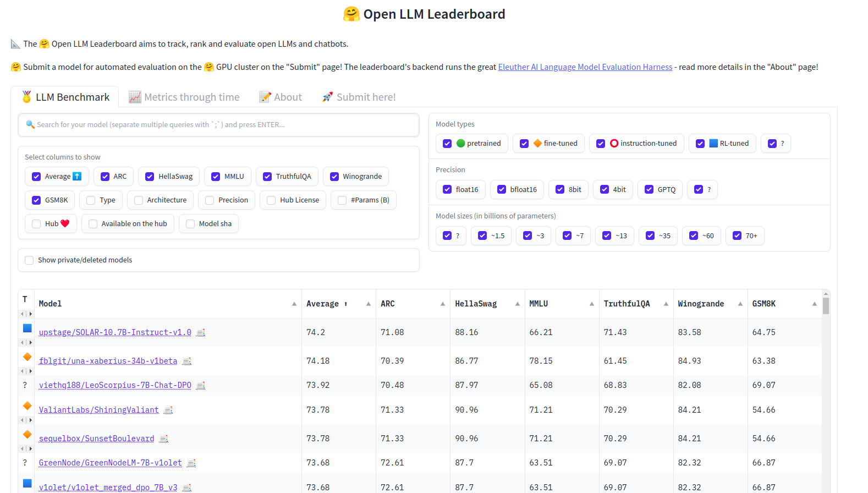The image size is (868, 493).
Task: Switch to the Metrics through time tab
Action: click(184, 97)
